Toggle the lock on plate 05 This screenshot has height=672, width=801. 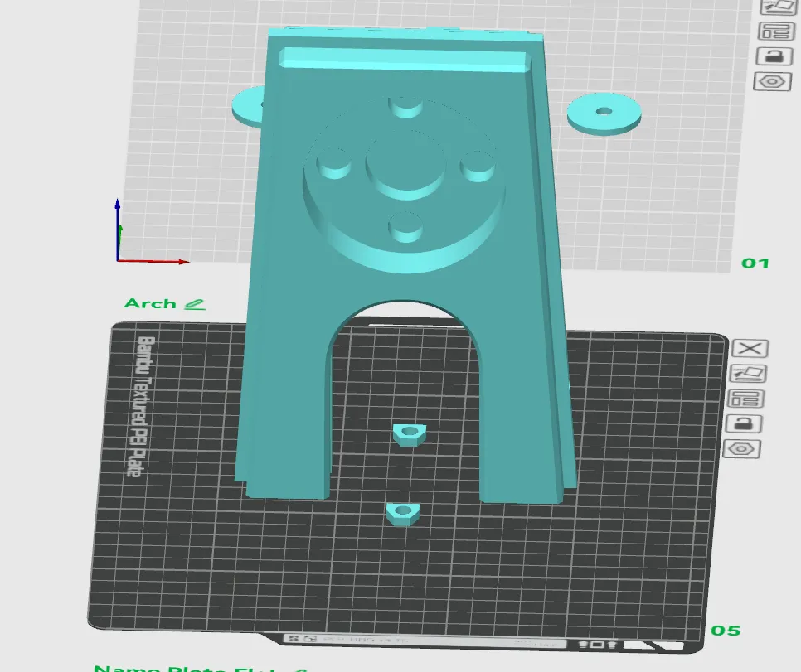pyautogui.click(x=744, y=423)
